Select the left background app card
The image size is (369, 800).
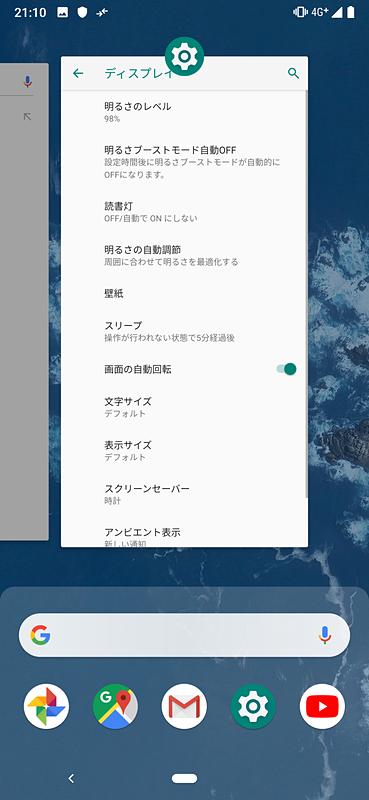pos(24,302)
